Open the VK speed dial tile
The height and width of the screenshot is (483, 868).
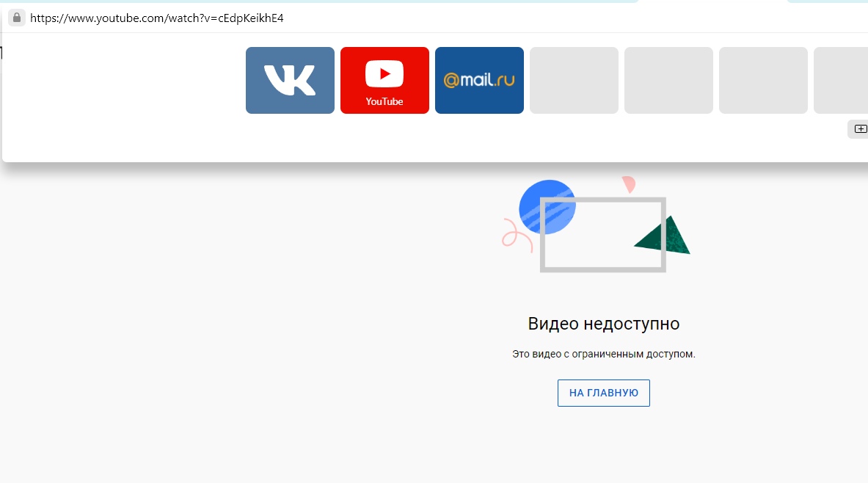(290, 80)
